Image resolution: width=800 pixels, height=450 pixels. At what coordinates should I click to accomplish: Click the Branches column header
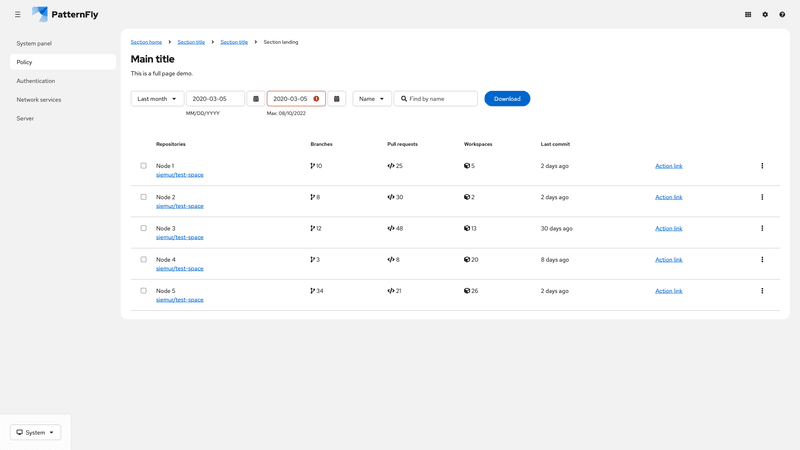click(321, 144)
